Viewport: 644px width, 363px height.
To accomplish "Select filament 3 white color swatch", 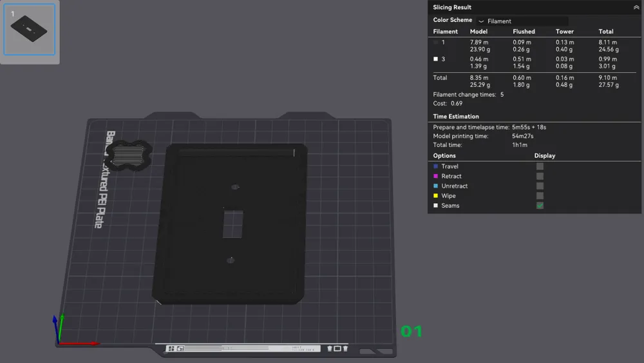I will point(436,59).
